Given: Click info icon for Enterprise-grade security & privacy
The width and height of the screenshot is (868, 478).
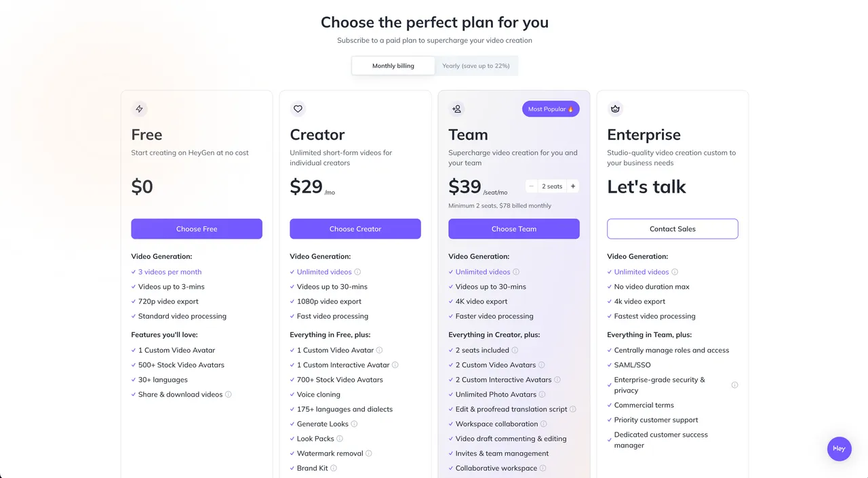Looking at the screenshot, I should (x=734, y=385).
